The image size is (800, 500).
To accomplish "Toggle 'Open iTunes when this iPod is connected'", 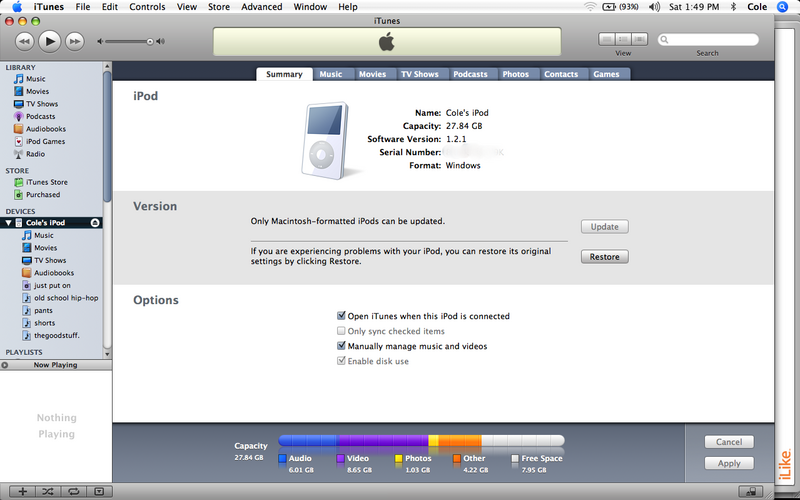I will [x=341, y=316].
